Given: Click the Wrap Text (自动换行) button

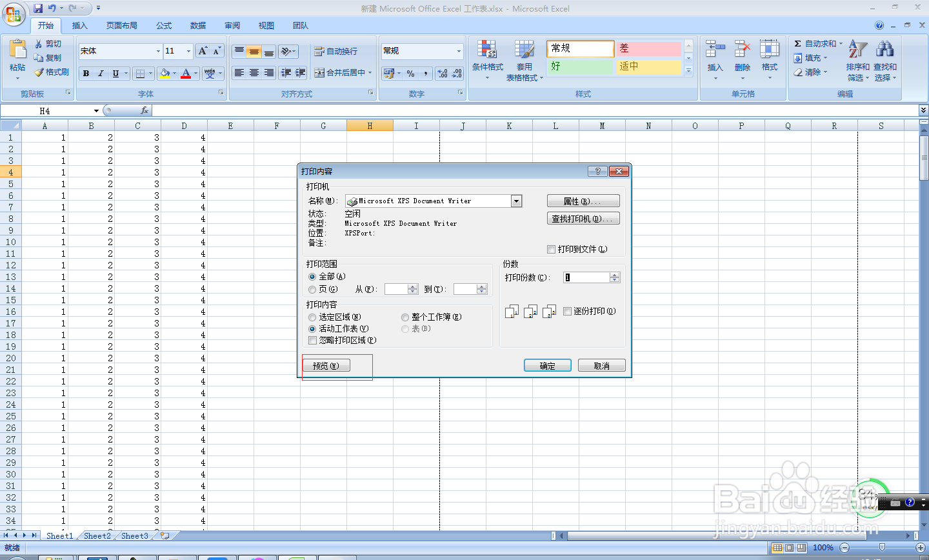Looking at the screenshot, I should pos(335,51).
